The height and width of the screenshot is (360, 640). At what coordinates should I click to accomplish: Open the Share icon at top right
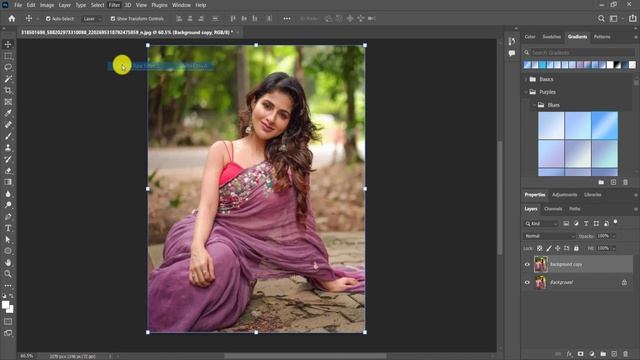click(632, 18)
